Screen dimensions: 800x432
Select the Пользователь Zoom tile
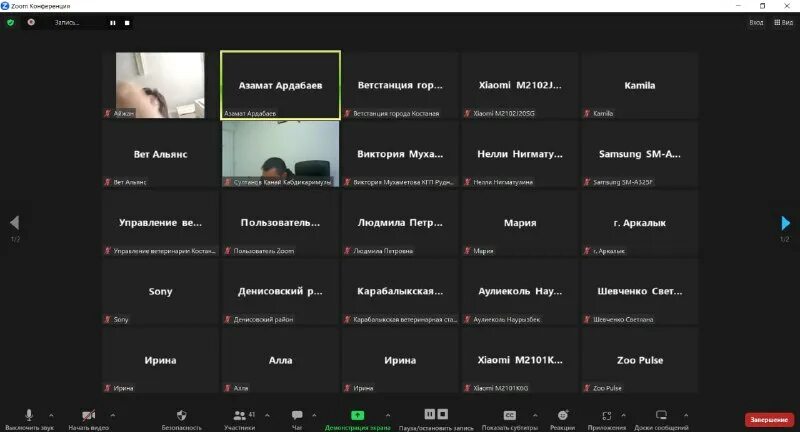click(280, 223)
